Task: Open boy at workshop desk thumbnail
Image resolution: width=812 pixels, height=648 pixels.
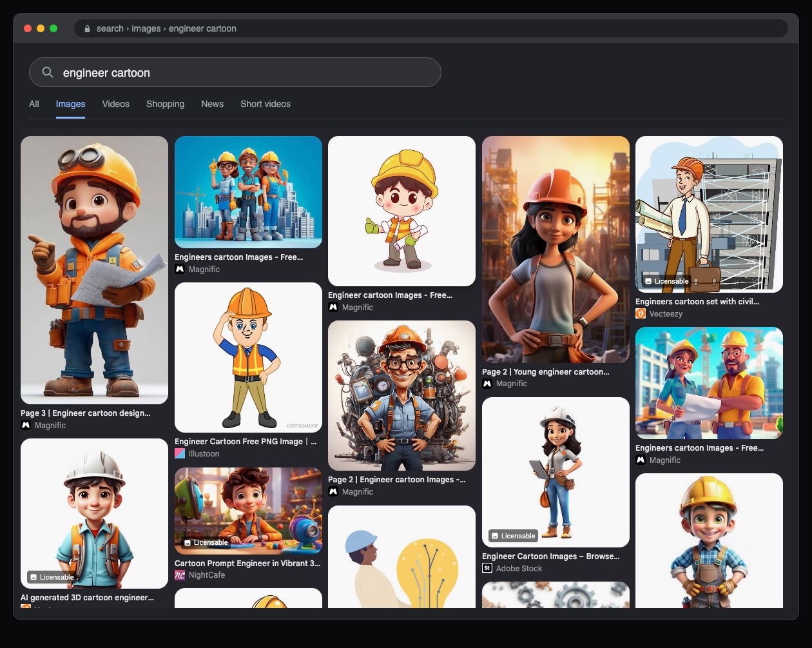Action: pyautogui.click(x=248, y=511)
